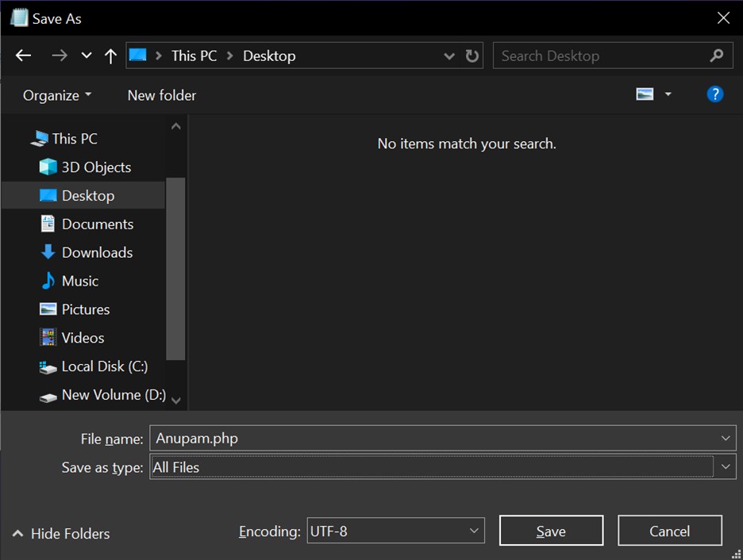The height and width of the screenshot is (560, 743).
Task: Open the view options dropdown arrow
Action: [x=668, y=94]
